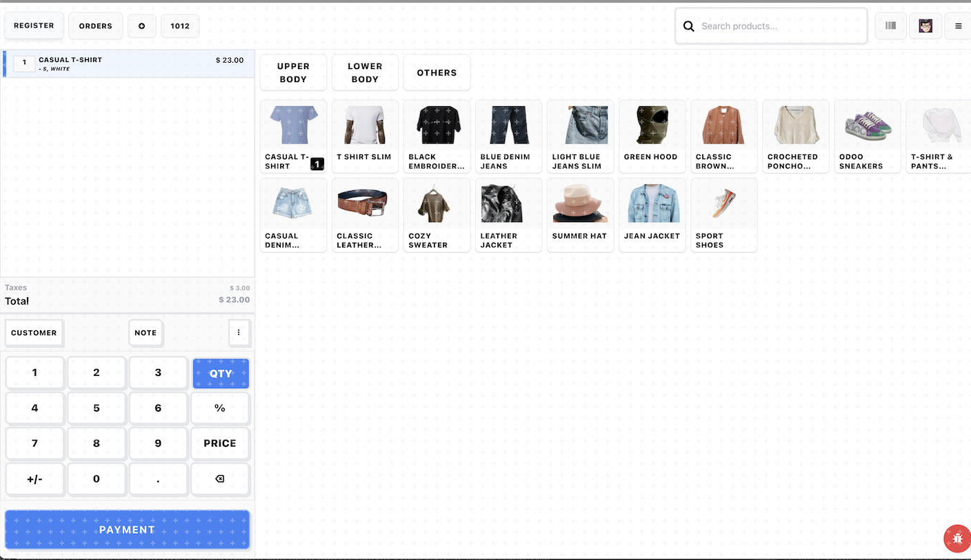Filter by Lower Body category
The image size is (971, 560).
[365, 72]
